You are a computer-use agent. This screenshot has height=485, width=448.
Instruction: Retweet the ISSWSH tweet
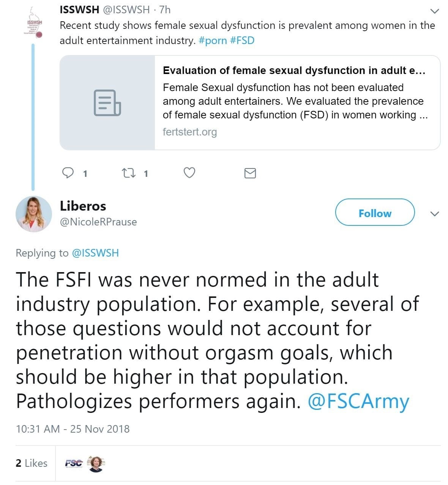click(x=128, y=173)
